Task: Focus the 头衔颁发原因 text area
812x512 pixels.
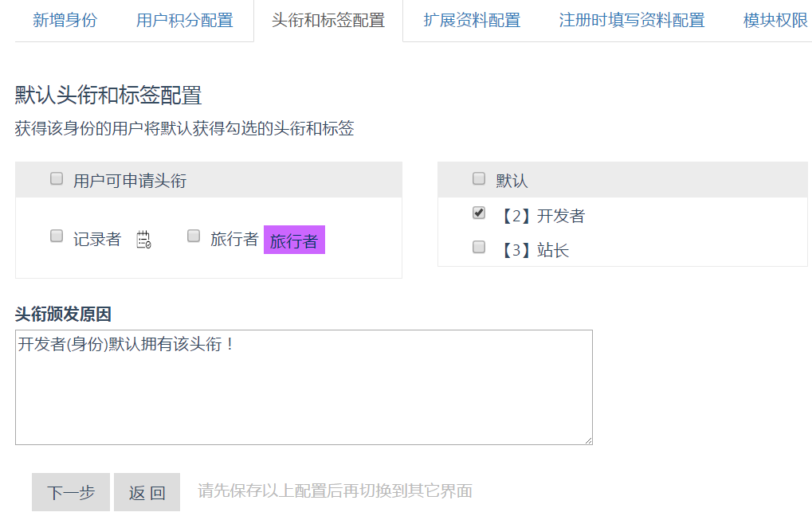Action: coord(304,387)
